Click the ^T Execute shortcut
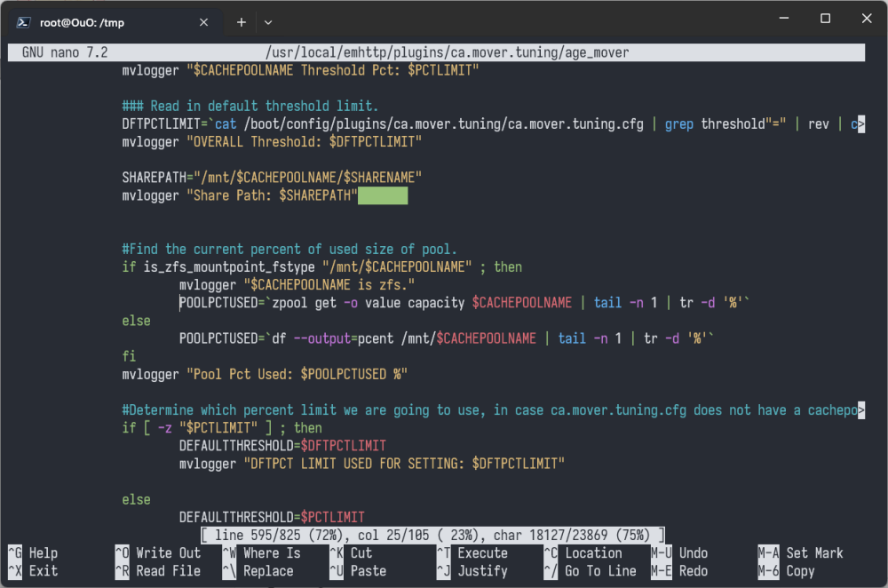Image resolution: width=888 pixels, height=588 pixels. 472,552
